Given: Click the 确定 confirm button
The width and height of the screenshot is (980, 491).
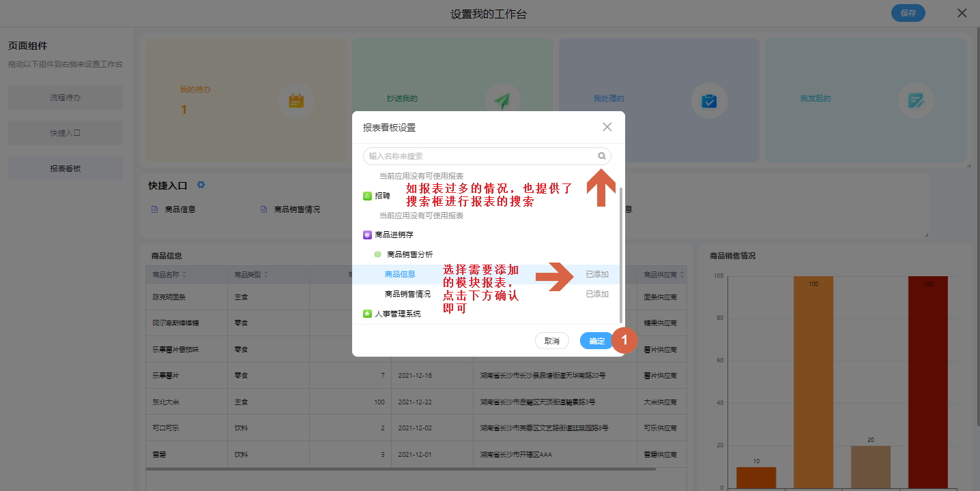Looking at the screenshot, I should [x=596, y=341].
